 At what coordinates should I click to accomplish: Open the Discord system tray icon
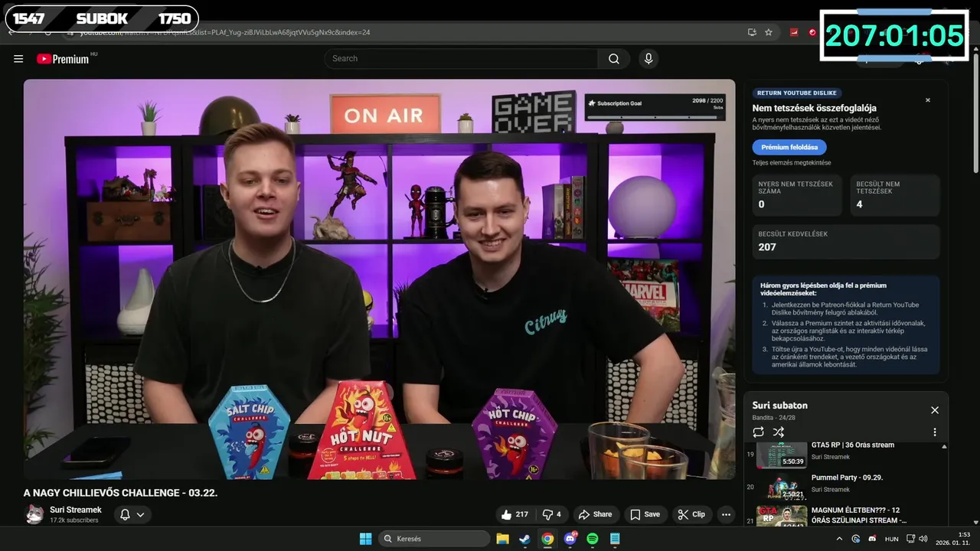(872, 539)
